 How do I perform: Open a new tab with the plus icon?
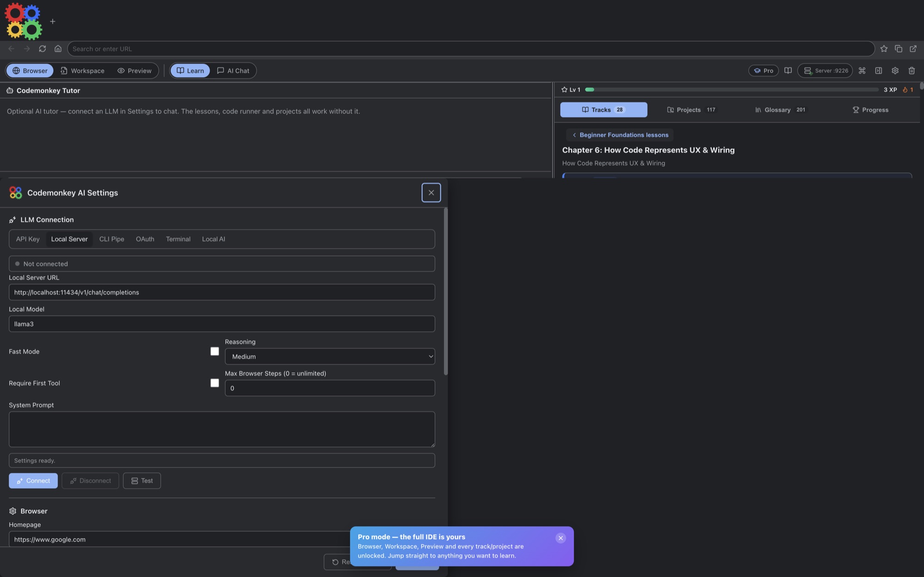click(x=53, y=21)
